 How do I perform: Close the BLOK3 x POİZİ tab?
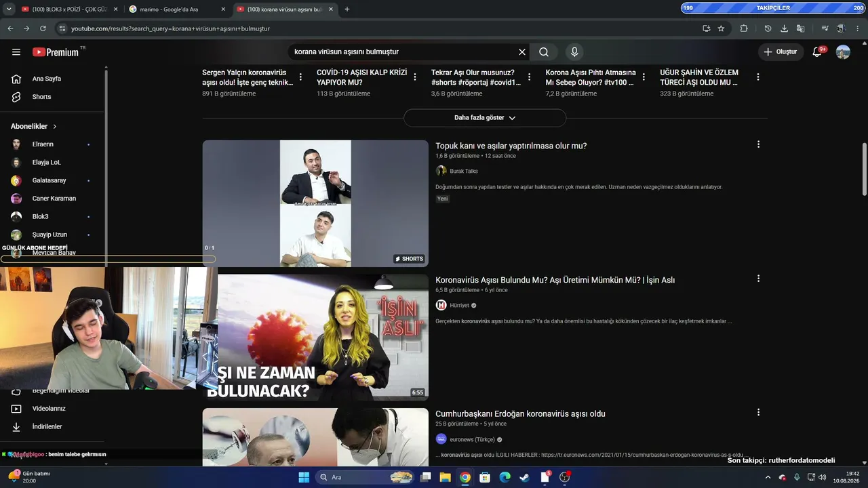click(115, 9)
